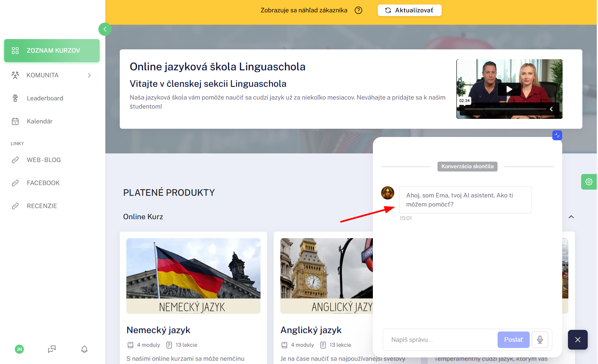
Task: Open notifications bell in sidebar
Action: tap(84, 349)
